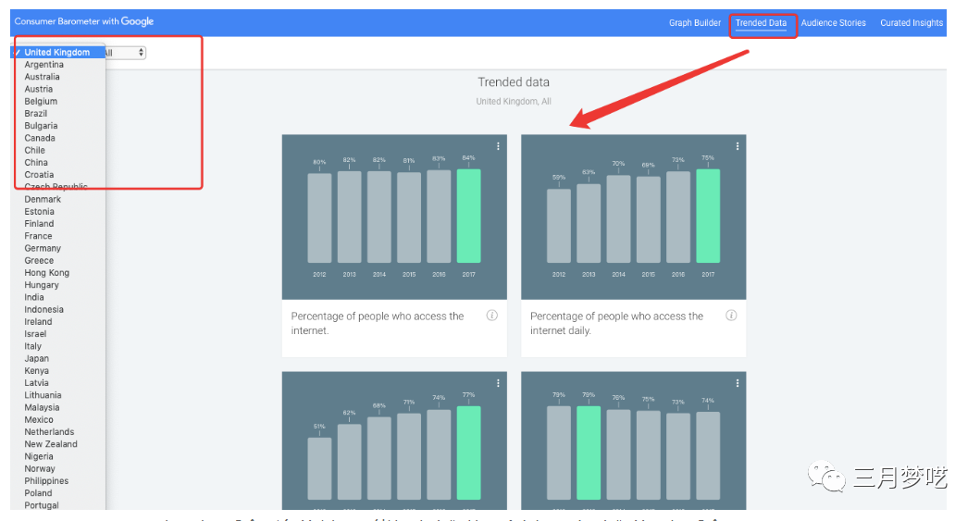Pick China from the country list
980x521 pixels.
click(x=36, y=162)
